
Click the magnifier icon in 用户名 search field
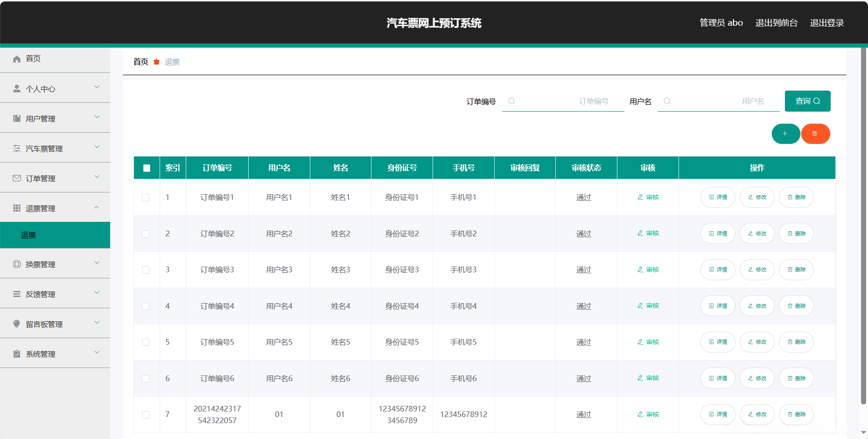point(667,101)
